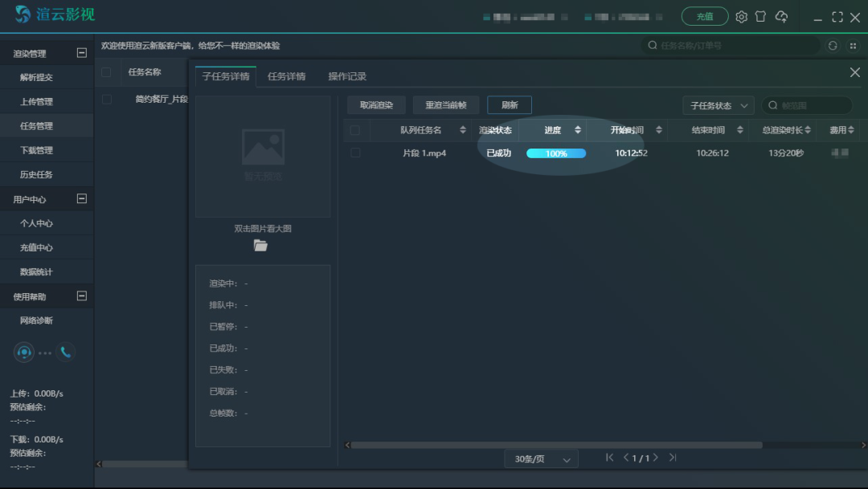Go to next page arrow in pagination

pos(656,458)
